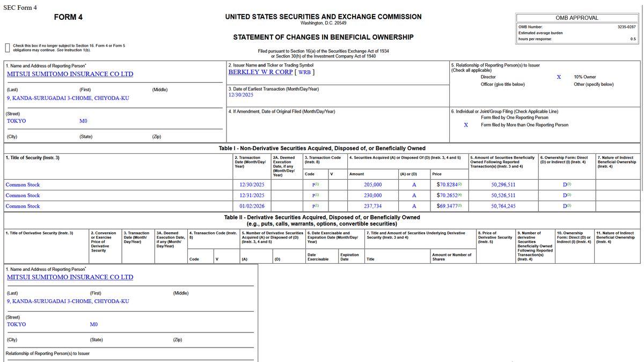Open footnote 5 next to price $69.3477
Image resolution: width=644 pixels, height=362 pixels.
pyautogui.click(x=459, y=206)
